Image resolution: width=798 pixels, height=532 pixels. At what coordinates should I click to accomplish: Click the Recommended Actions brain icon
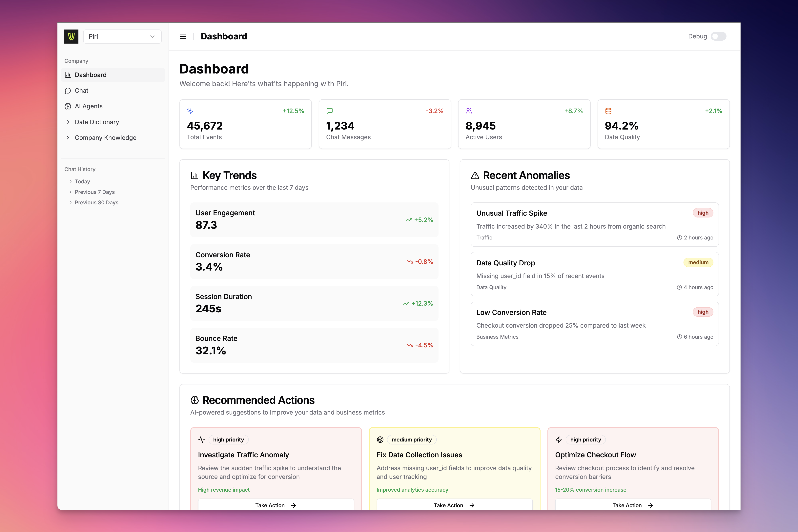point(194,400)
